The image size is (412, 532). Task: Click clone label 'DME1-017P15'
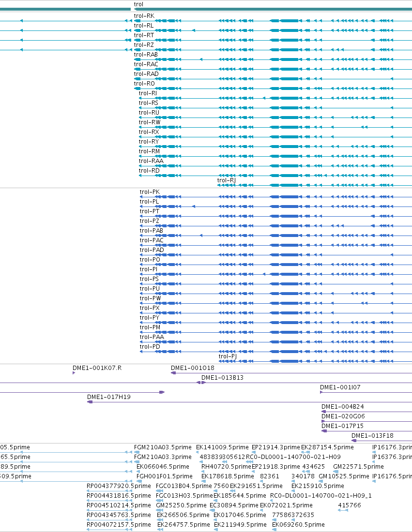click(342, 426)
